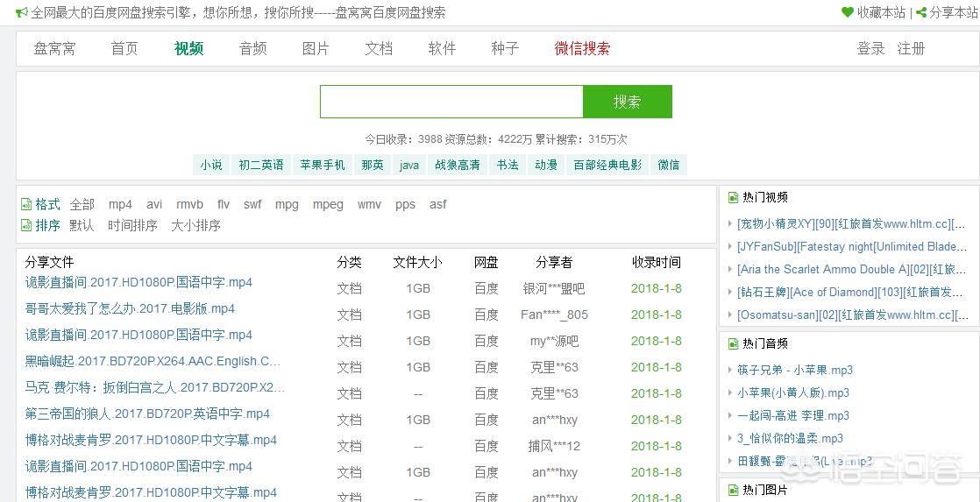Open the red 微信搜索 link
The height and width of the screenshot is (502, 980).
click(x=583, y=49)
